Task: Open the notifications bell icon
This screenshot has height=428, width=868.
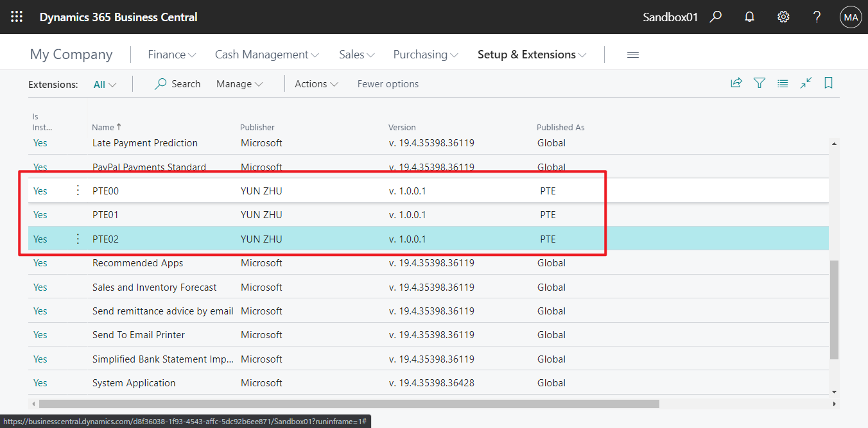Action: click(x=749, y=17)
